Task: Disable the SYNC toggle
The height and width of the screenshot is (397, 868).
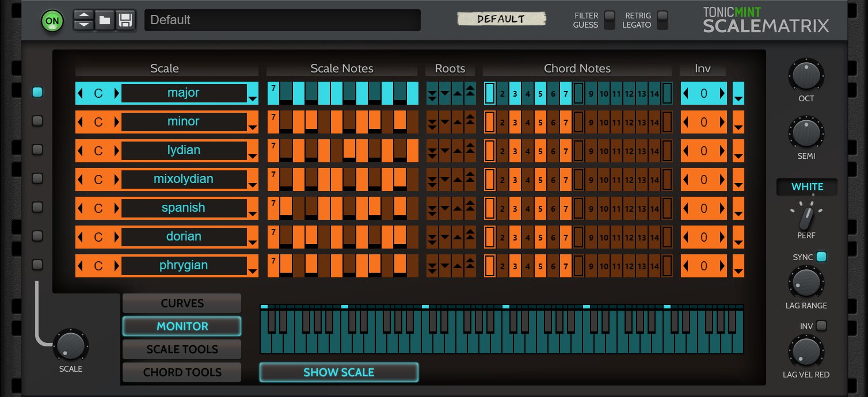Action: (x=821, y=257)
